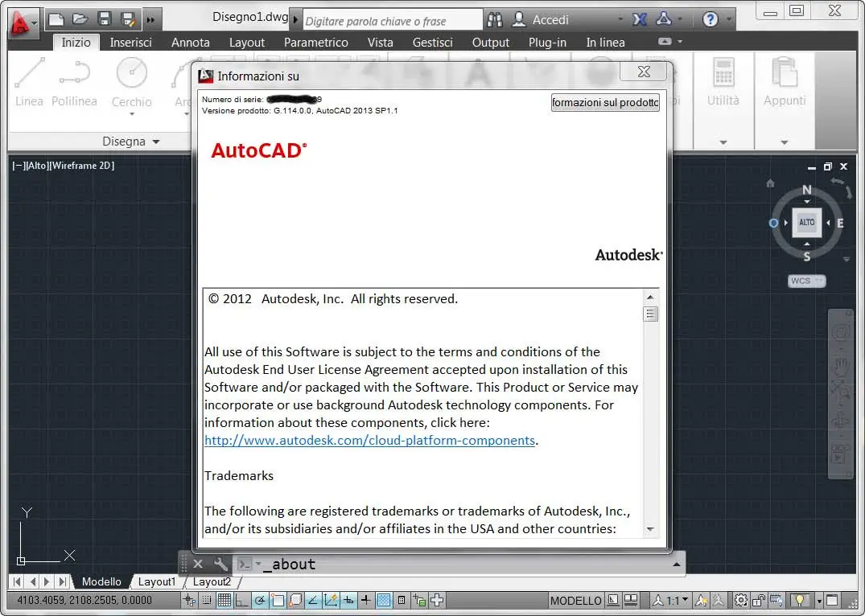Switch to the Annota ribbon tab

(x=191, y=43)
